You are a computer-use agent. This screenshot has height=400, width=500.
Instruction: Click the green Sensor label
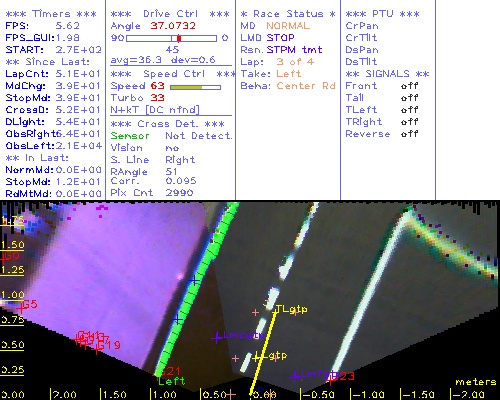coord(130,136)
